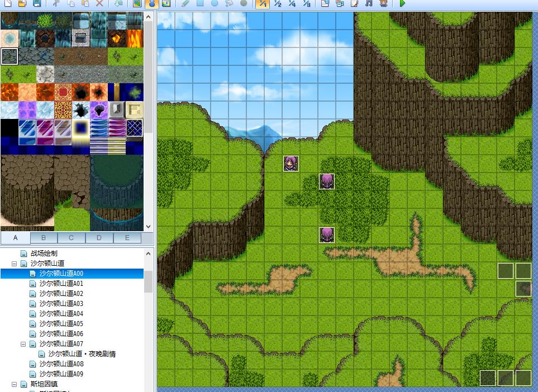Set map zoom to 1/2
This screenshot has height=392, width=538.
pyautogui.click(x=278, y=3)
